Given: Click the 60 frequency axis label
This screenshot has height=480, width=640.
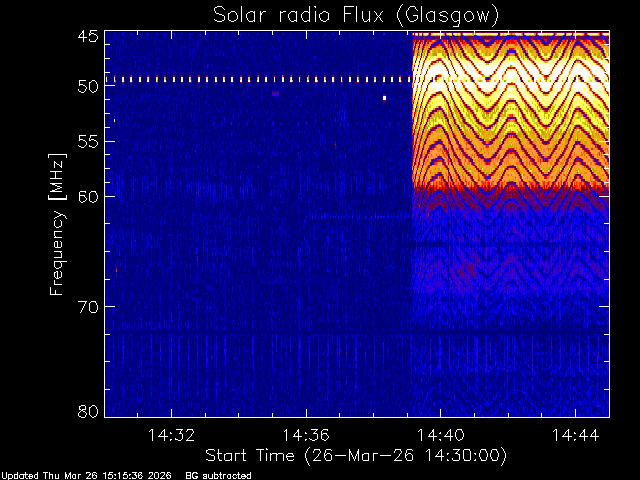Looking at the screenshot, I should pyautogui.click(x=88, y=196).
